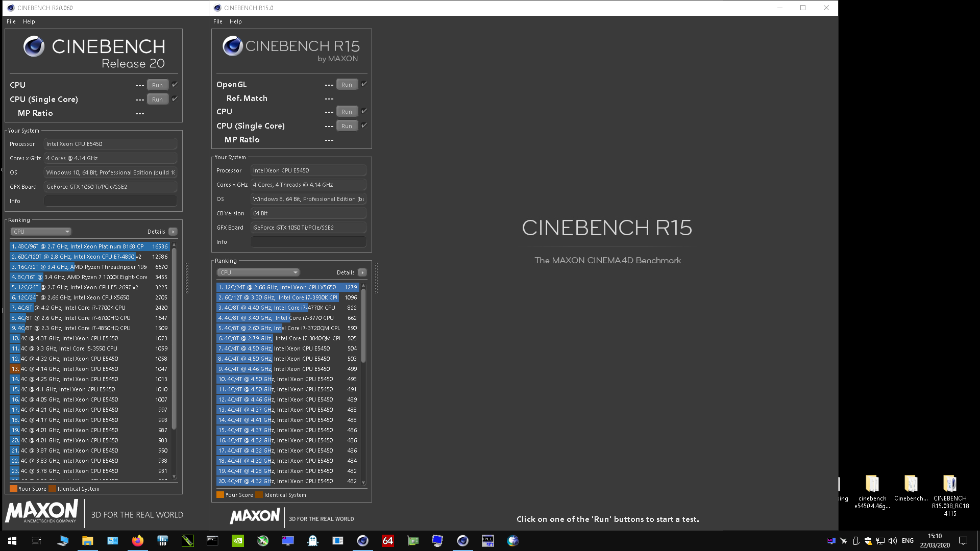Screen dimensions: 980x551
Task: Open the volume control in the tray
Action: coord(893,541)
